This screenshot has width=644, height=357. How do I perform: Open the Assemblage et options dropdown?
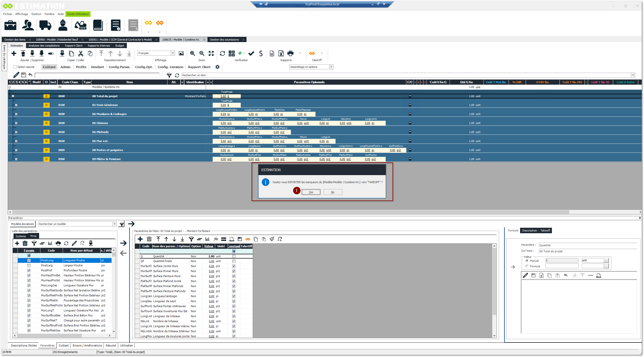click(x=331, y=67)
